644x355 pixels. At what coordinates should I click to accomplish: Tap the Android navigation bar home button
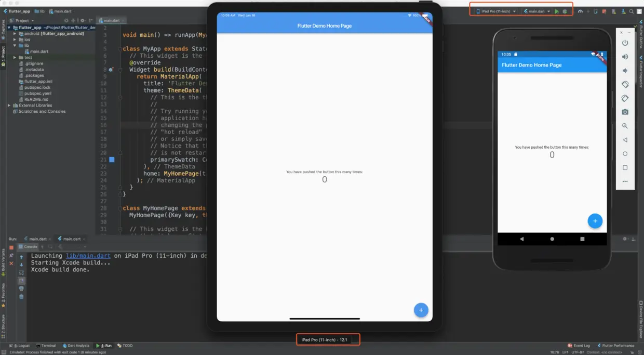[x=552, y=239]
